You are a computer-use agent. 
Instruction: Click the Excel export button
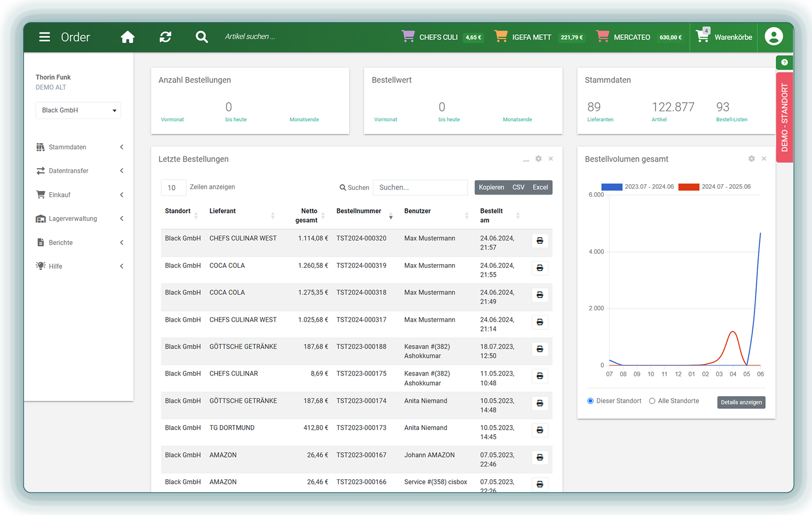[540, 188]
